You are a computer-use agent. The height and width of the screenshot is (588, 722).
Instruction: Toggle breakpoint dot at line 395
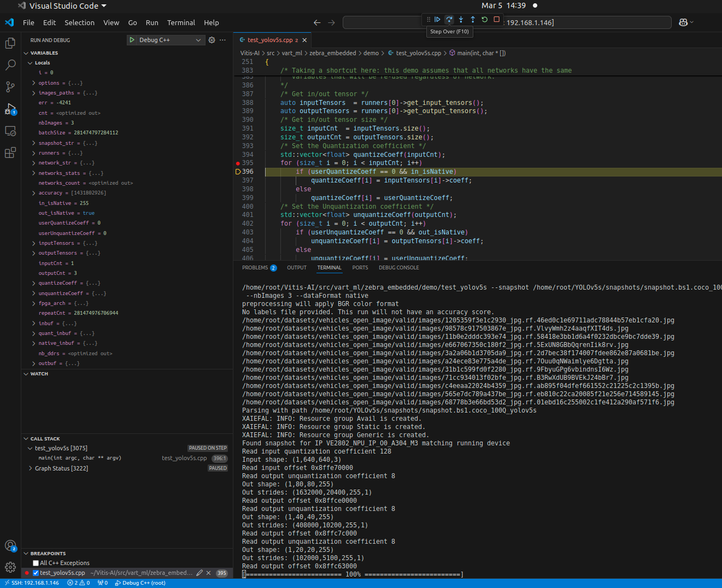pos(238,163)
